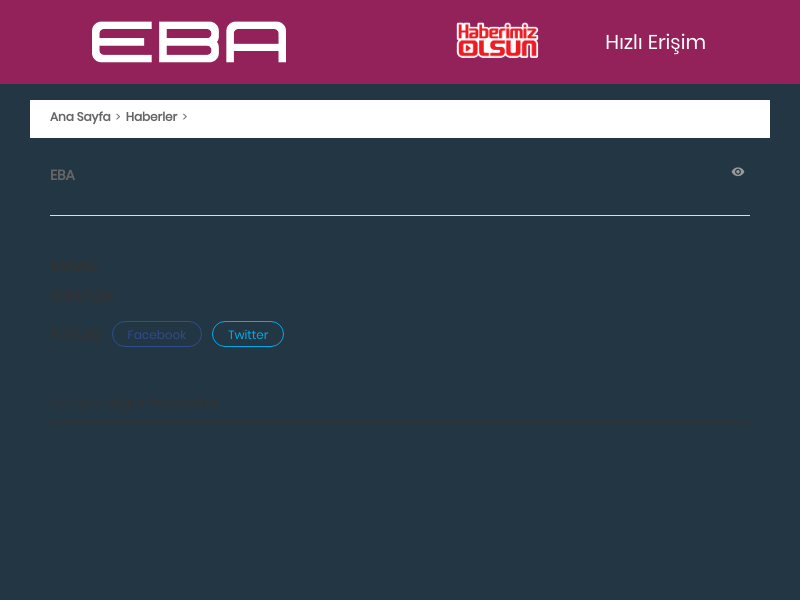Click empty space in the white breadcrumb bar
This screenshot has height=600, width=800.
click(480, 118)
